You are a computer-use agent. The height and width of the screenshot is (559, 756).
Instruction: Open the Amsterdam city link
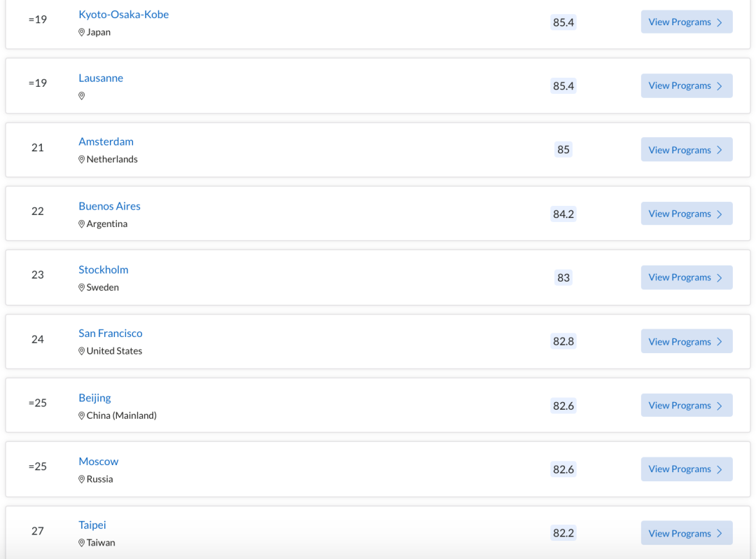click(x=106, y=142)
